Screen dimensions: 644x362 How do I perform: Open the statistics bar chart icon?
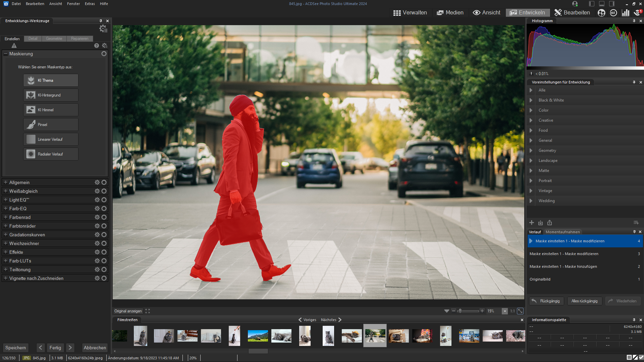pyautogui.click(x=625, y=13)
